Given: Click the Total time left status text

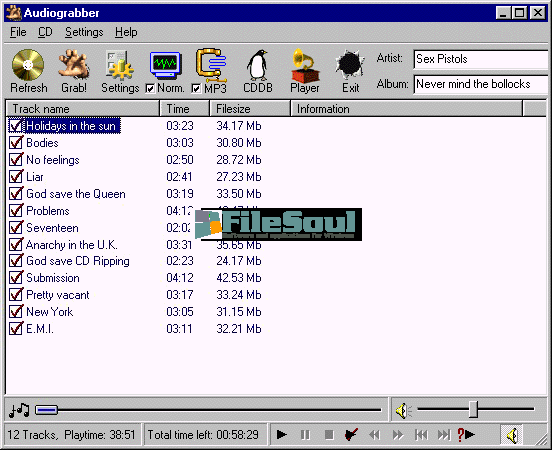Looking at the screenshot, I should [203, 435].
